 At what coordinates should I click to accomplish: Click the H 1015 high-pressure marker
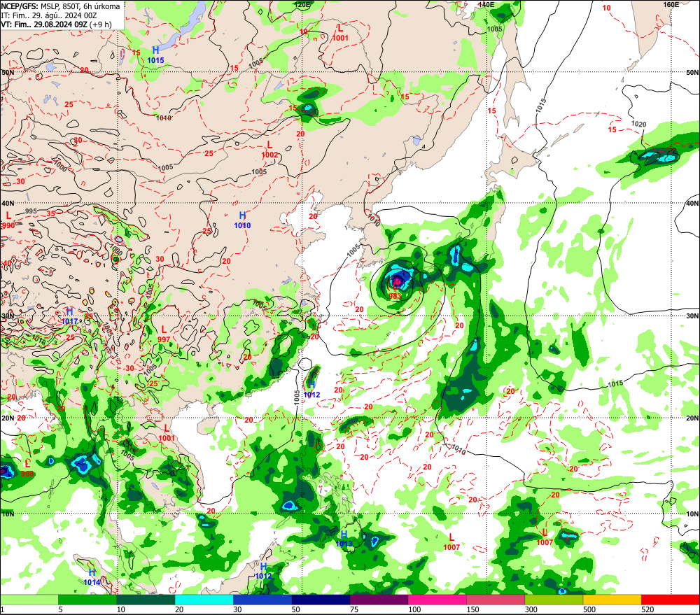tap(155, 55)
